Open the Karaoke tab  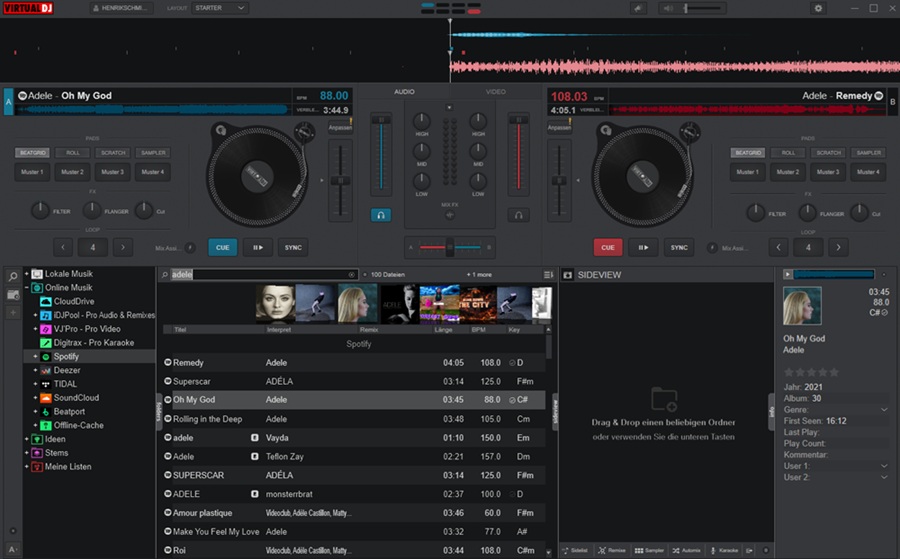coord(724,550)
